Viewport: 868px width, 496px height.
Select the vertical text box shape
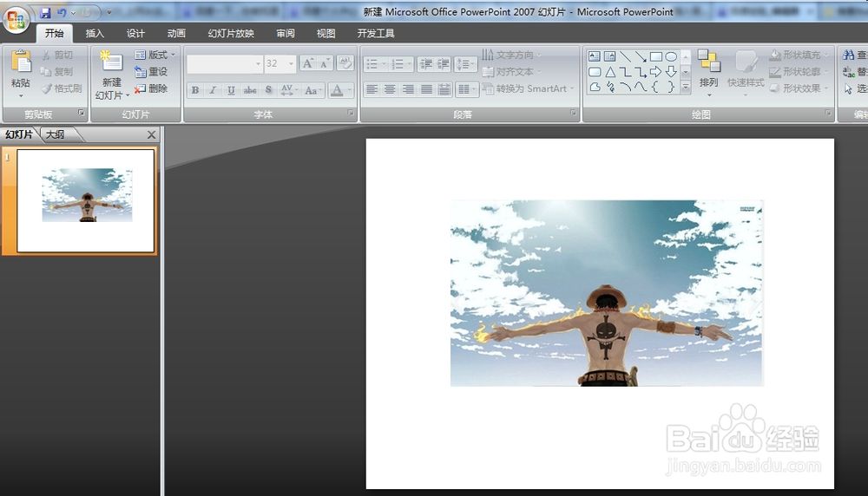[x=609, y=56]
